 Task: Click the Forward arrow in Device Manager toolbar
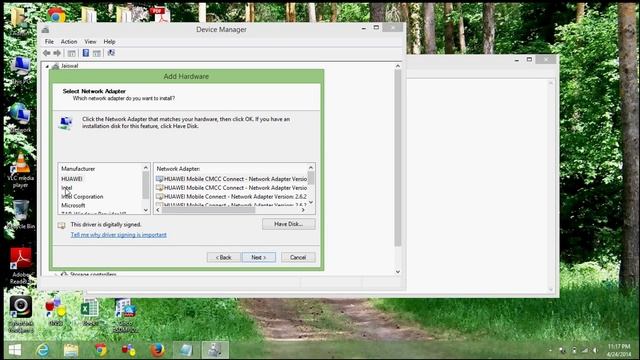pos(57,53)
